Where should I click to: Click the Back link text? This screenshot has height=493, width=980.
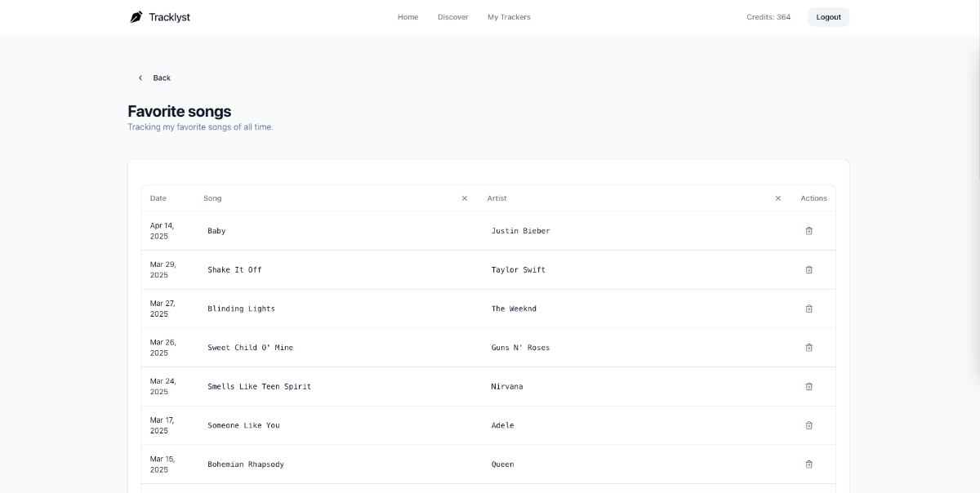coord(162,78)
